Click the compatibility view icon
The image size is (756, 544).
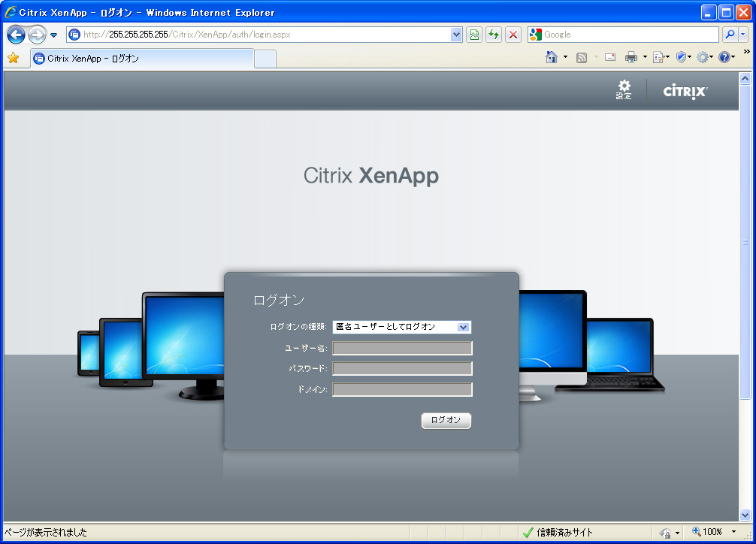[x=474, y=35]
